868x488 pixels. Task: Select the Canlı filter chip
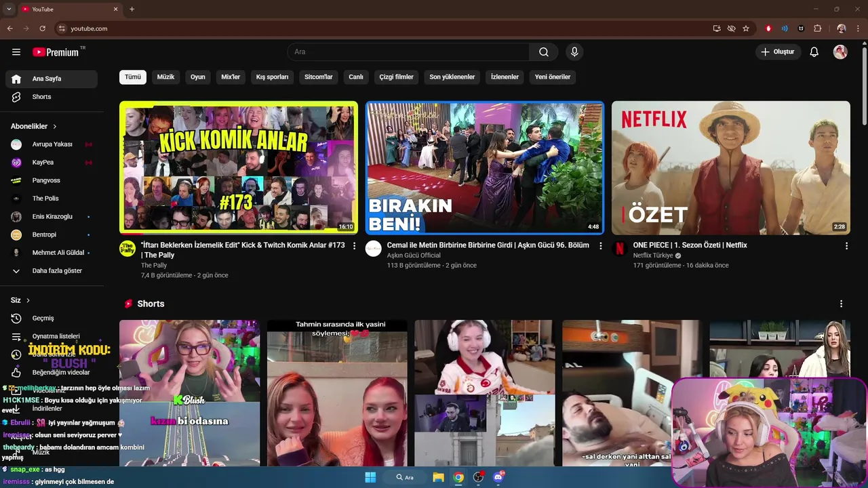point(356,77)
